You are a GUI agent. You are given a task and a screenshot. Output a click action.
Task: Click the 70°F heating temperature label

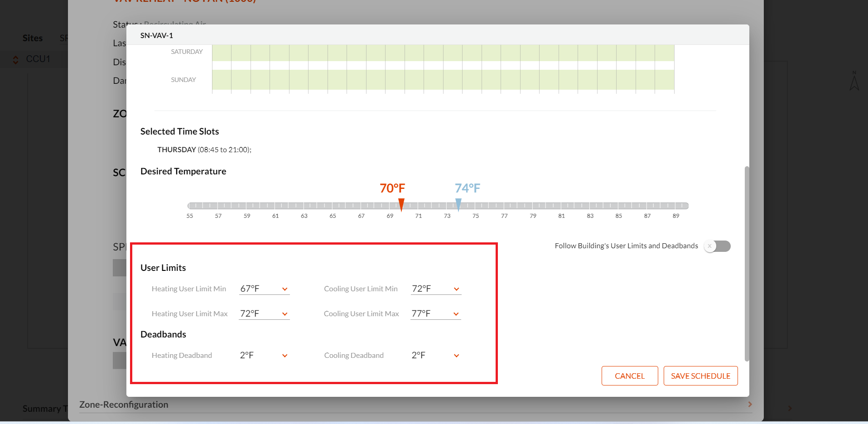(392, 188)
